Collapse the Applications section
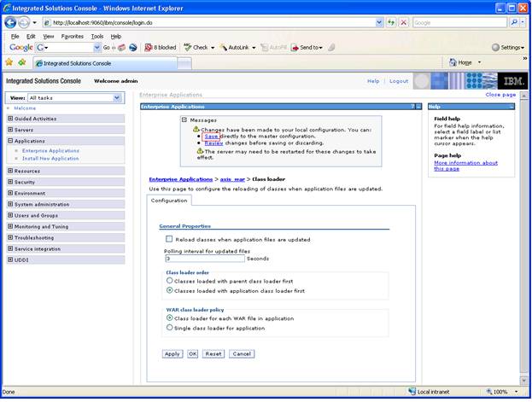 (x=10, y=141)
